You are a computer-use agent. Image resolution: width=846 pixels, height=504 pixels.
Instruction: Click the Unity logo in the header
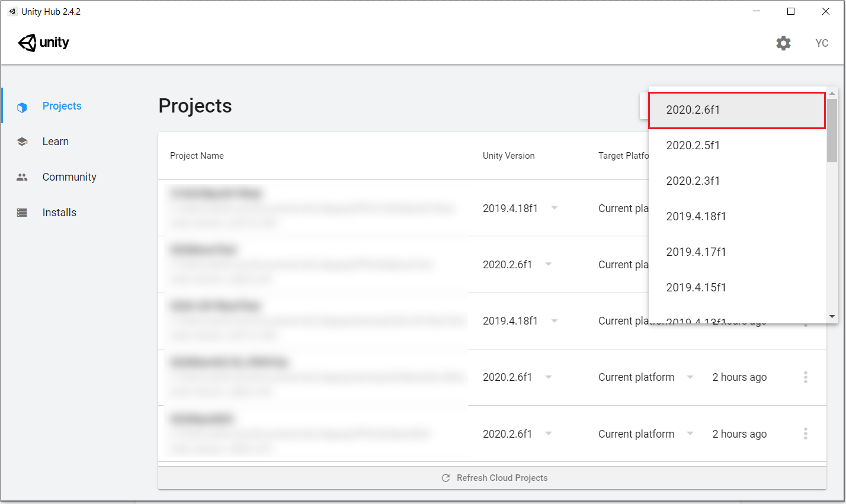[x=44, y=43]
